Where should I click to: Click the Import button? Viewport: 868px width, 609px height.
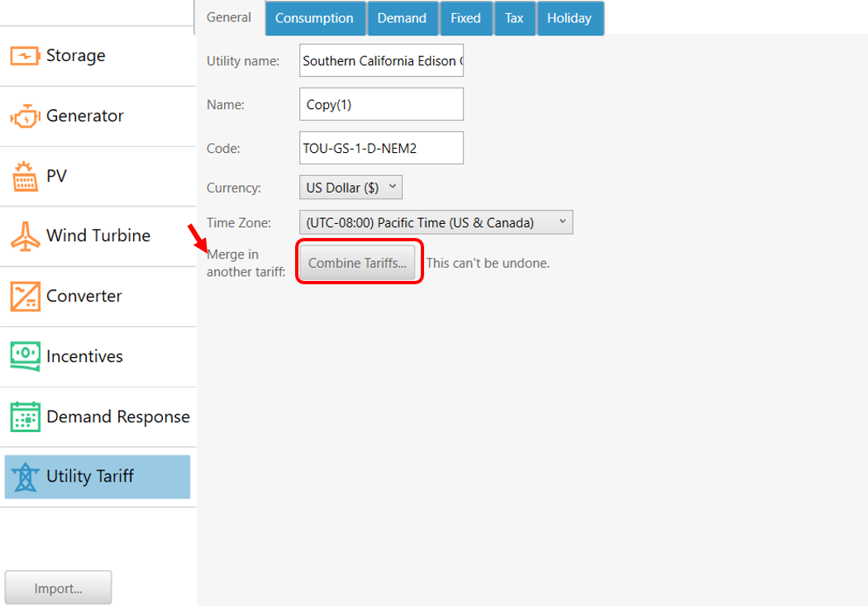tap(58, 588)
